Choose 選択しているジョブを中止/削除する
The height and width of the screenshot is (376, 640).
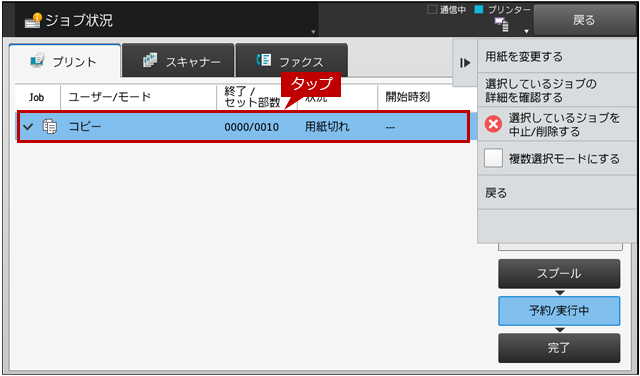pos(557,125)
